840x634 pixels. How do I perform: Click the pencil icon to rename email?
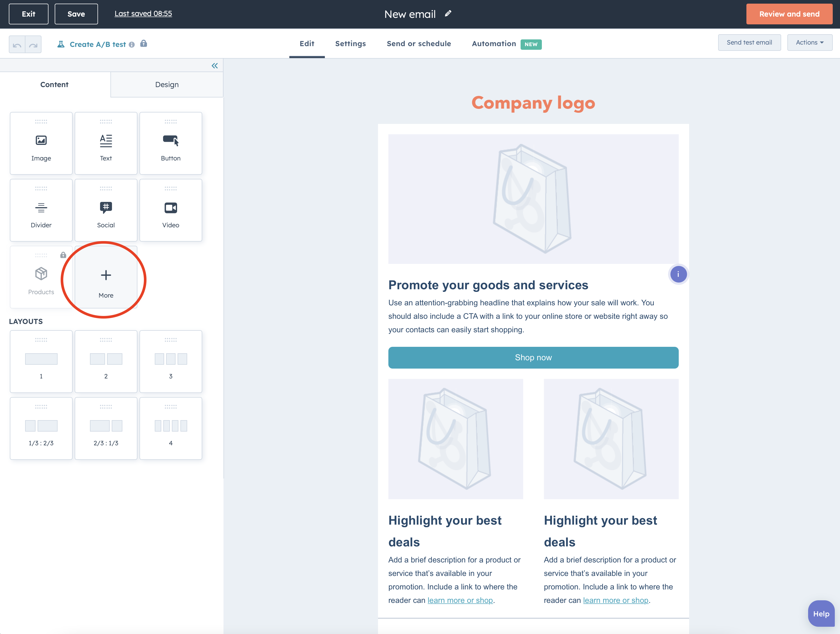coord(448,14)
